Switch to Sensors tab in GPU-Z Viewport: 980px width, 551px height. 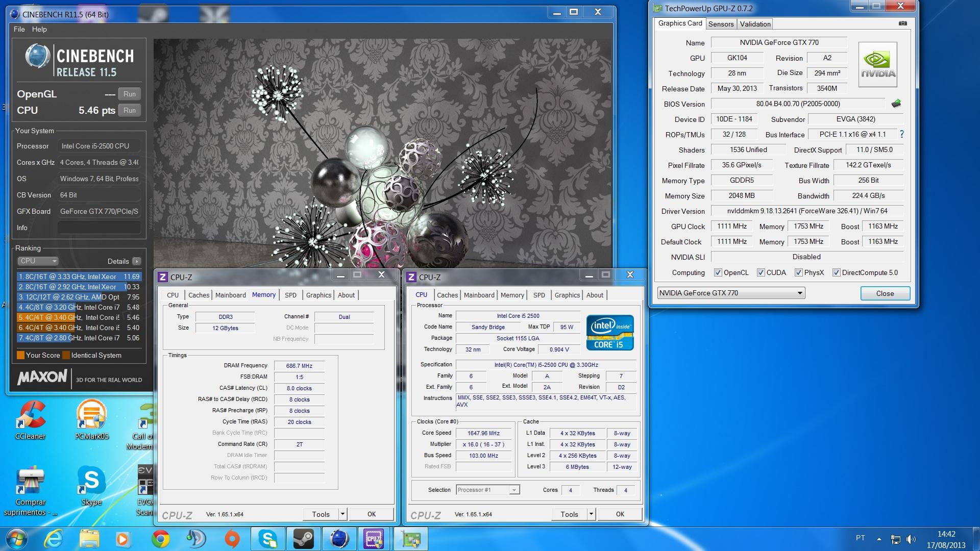pos(721,24)
